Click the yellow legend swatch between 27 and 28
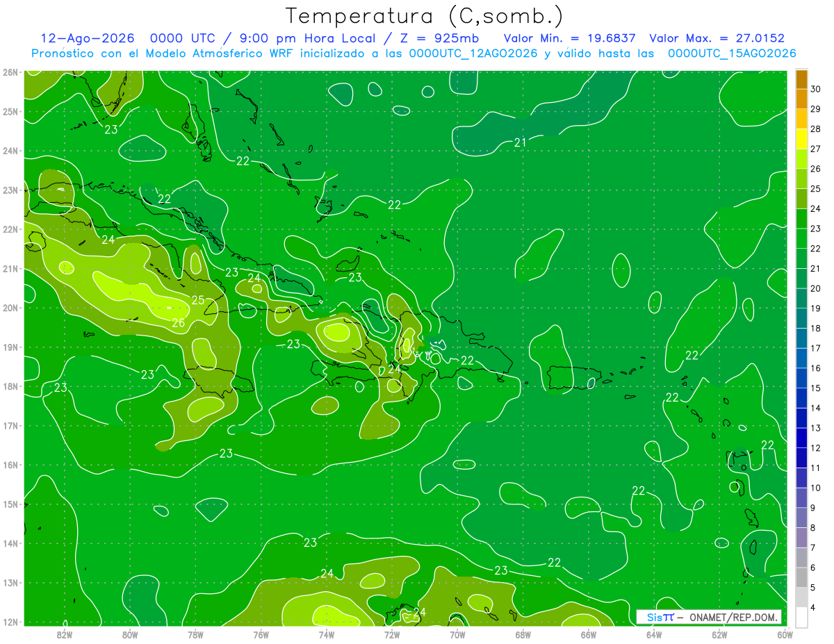Screen dimensions: 834x644 801,138
